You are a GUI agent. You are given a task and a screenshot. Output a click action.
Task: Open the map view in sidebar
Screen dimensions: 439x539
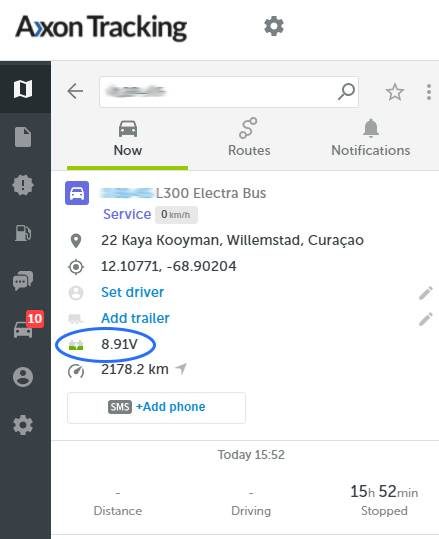(x=23, y=89)
